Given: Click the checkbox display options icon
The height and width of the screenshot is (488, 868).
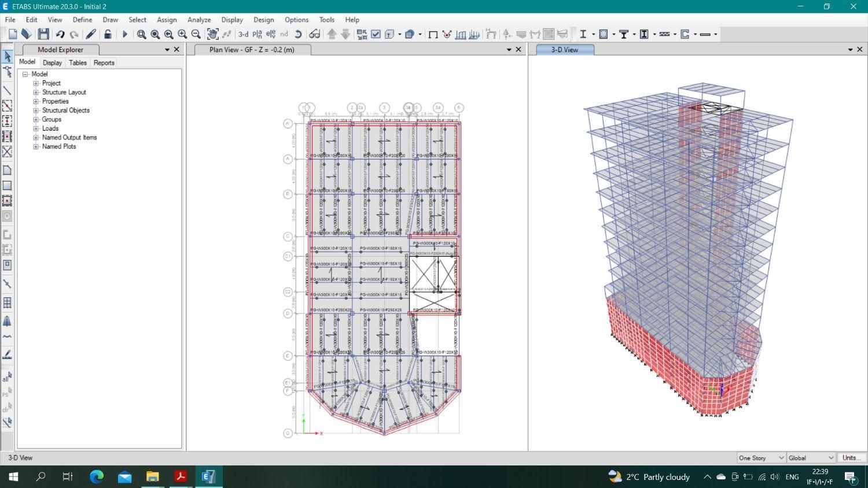Looking at the screenshot, I should [x=376, y=35].
